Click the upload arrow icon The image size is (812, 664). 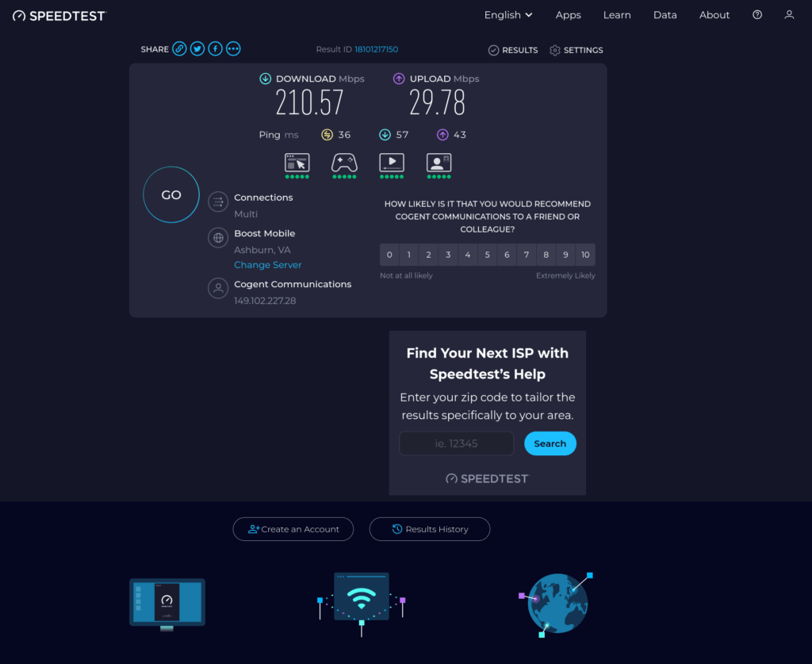click(x=399, y=79)
